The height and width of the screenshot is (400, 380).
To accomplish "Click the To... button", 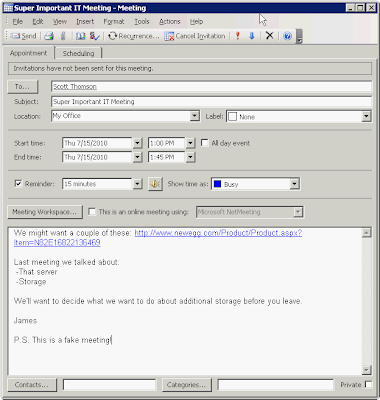I will click(23, 87).
